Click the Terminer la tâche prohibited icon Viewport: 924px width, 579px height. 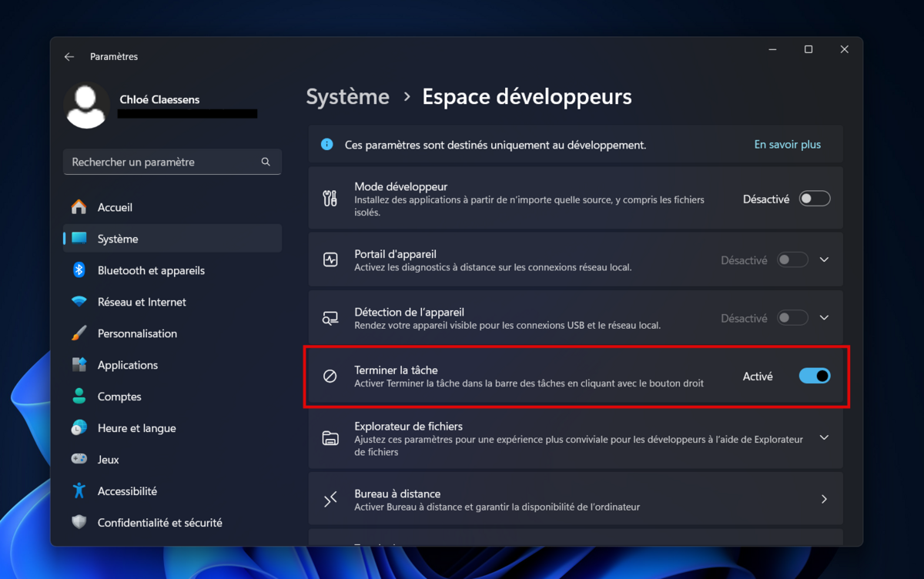click(x=330, y=377)
